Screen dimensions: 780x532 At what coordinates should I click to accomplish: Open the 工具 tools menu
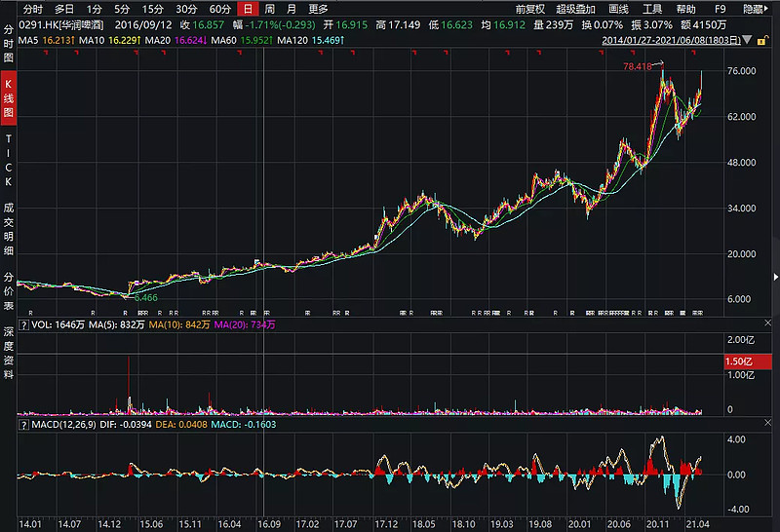pyautogui.click(x=652, y=9)
